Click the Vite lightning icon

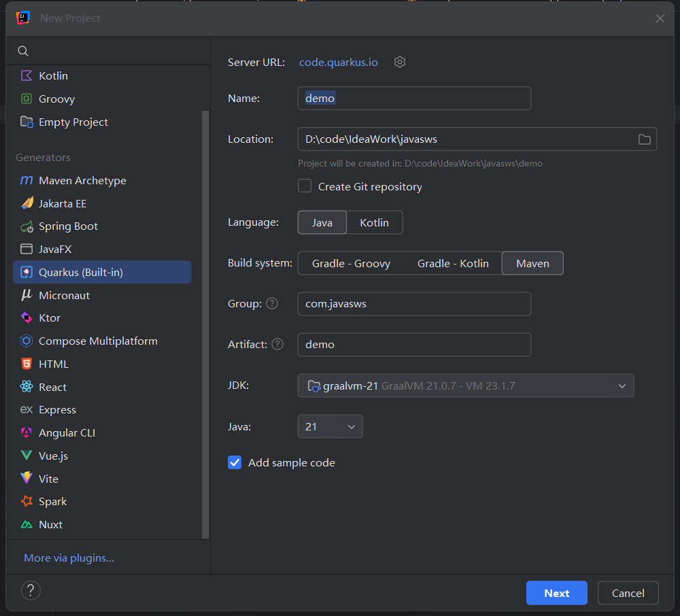coord(27,478)
